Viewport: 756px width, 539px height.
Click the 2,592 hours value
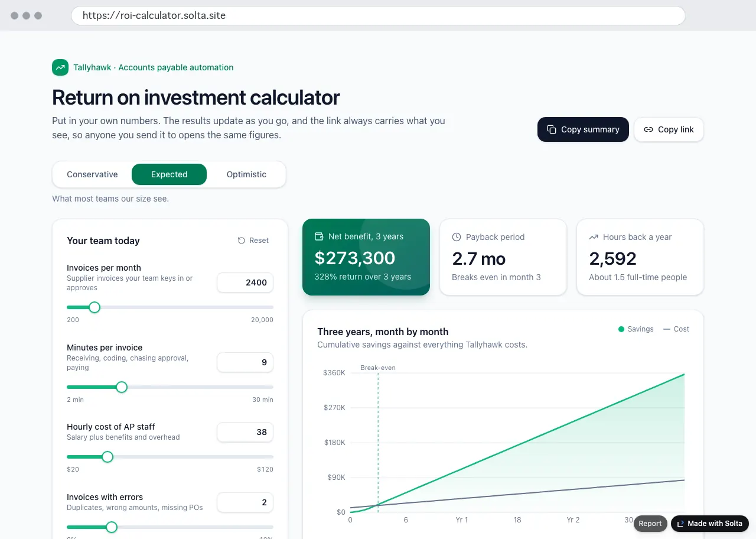click(613, 259)
